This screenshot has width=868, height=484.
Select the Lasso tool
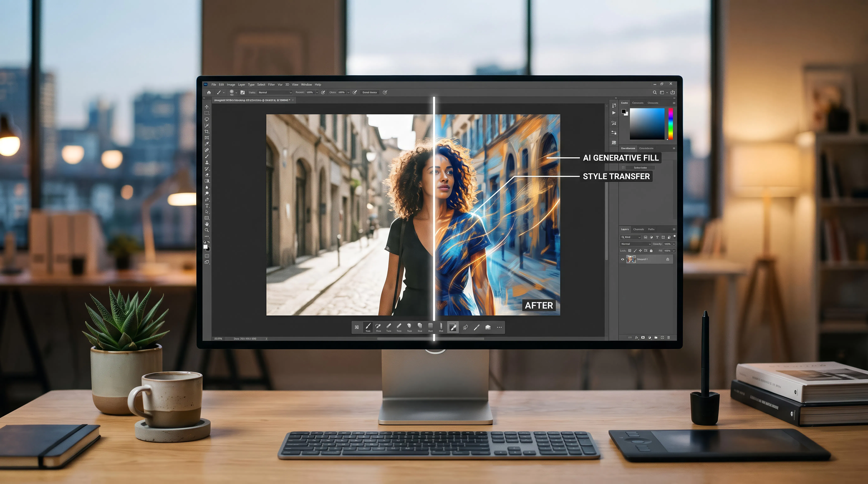[207, 119]
